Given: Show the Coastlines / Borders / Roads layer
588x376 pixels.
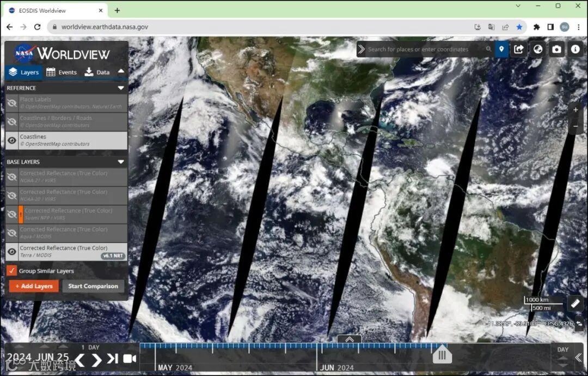Looking at the screenshot, I should click(12, 122).
